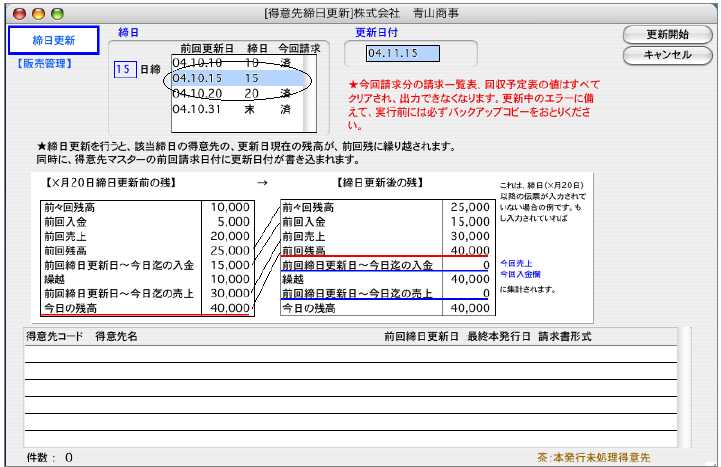Click the 今回請求 column header
The width and height of the screenshot is (721, 467).
[296, 48]
